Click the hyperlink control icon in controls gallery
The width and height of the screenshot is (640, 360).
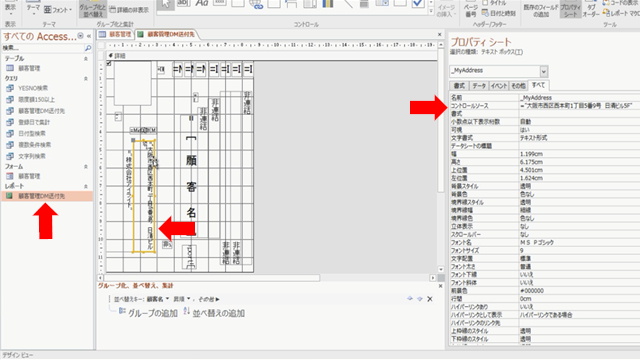pos(256,4)
